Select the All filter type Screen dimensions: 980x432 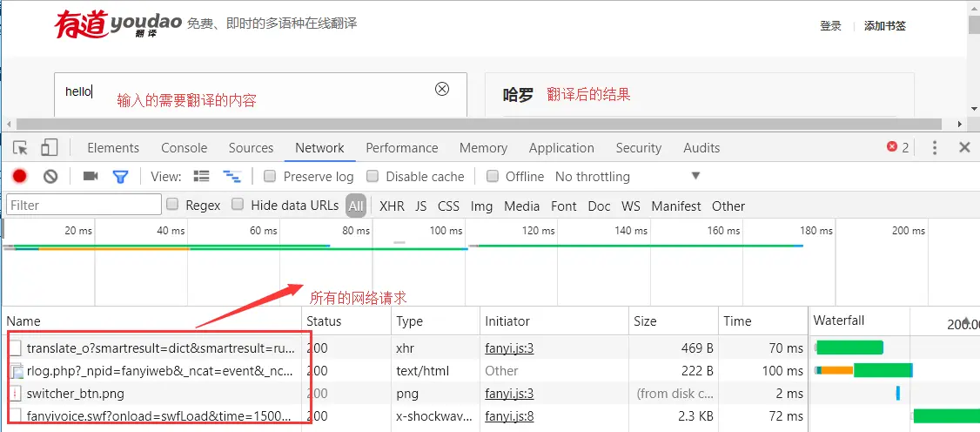356,206
